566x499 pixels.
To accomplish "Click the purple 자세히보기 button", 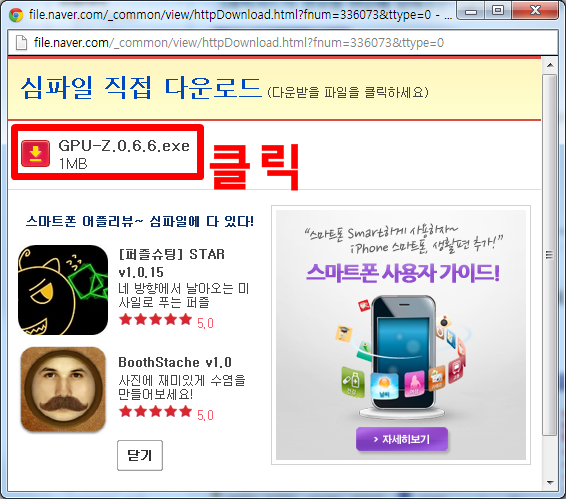I will (x=402, y=439).
